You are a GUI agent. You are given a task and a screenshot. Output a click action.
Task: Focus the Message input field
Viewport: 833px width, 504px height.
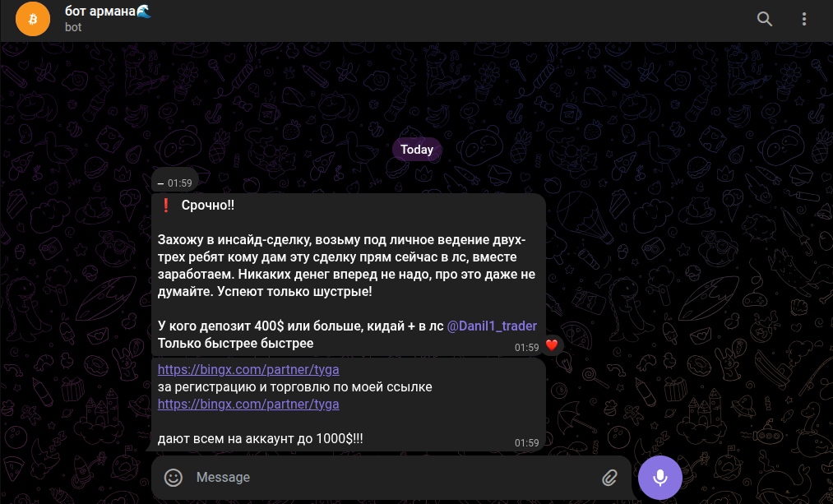[393, 478]
